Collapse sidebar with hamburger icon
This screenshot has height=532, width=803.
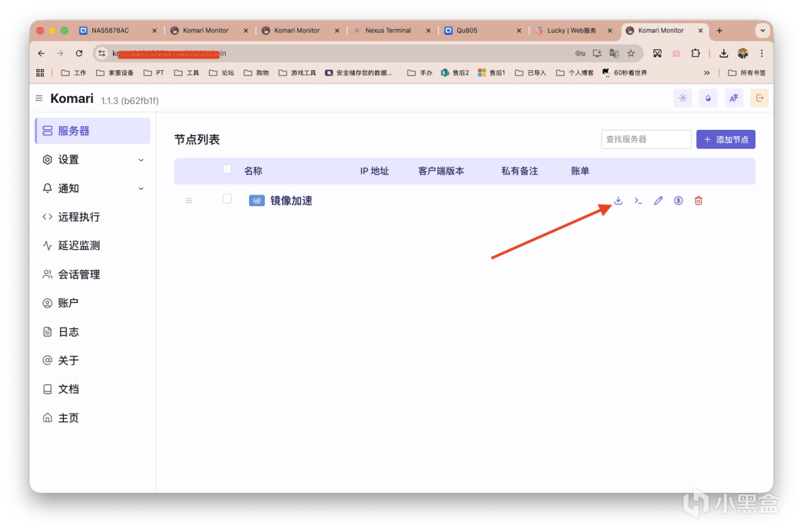[39, 98]
